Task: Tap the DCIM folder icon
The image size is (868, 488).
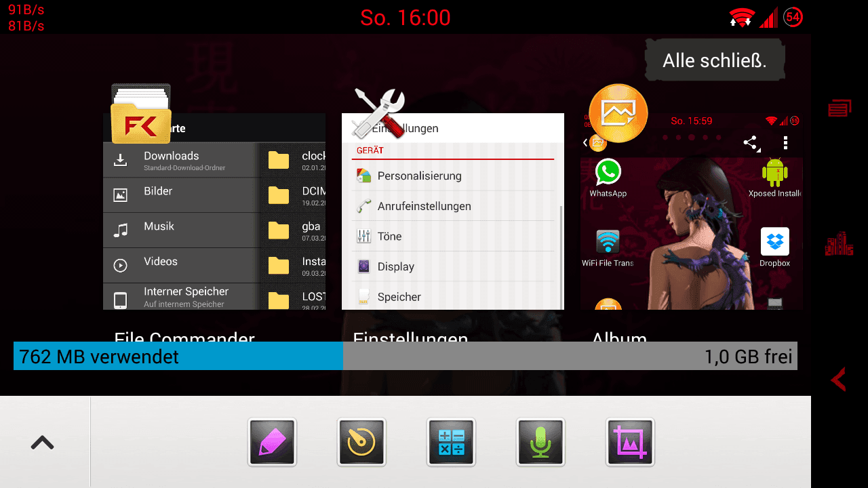Action: (x=279, y=196)
